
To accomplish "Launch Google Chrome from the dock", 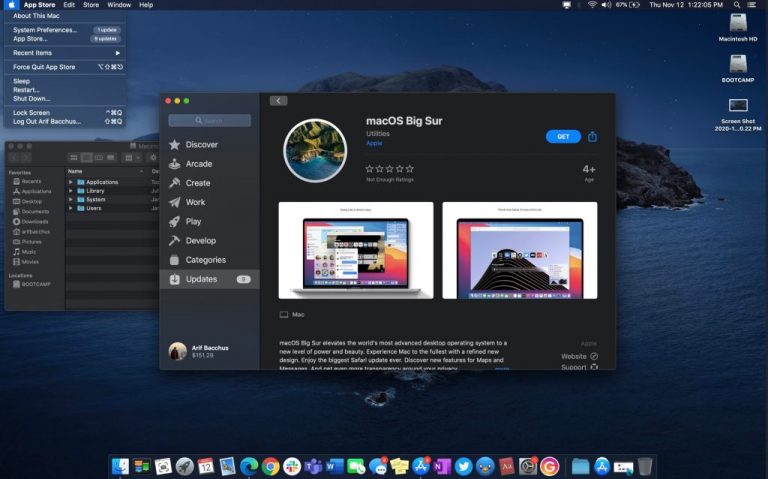I will (270, 466).
